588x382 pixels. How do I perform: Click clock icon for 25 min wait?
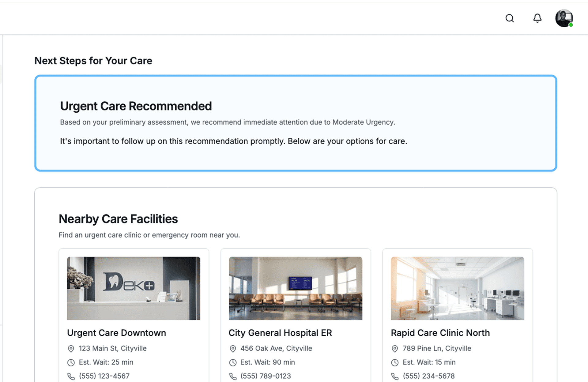pos(71,362)
